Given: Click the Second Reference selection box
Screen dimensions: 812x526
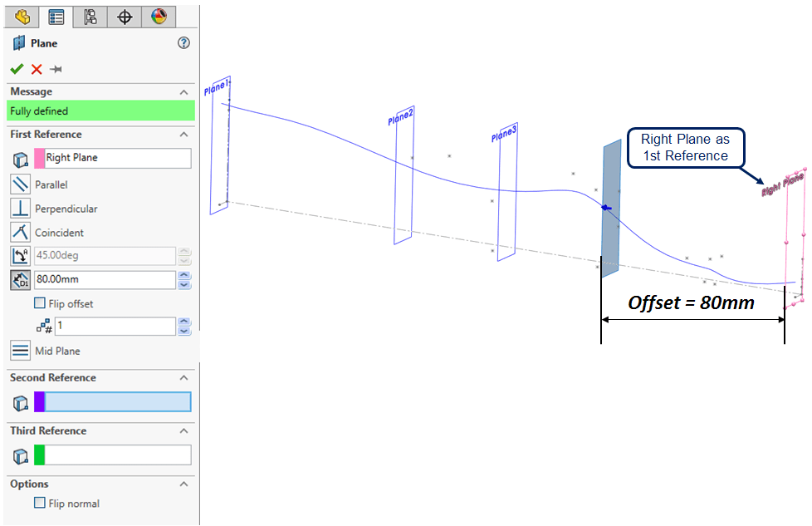Looking at the screenshot, I should point(117,402).
